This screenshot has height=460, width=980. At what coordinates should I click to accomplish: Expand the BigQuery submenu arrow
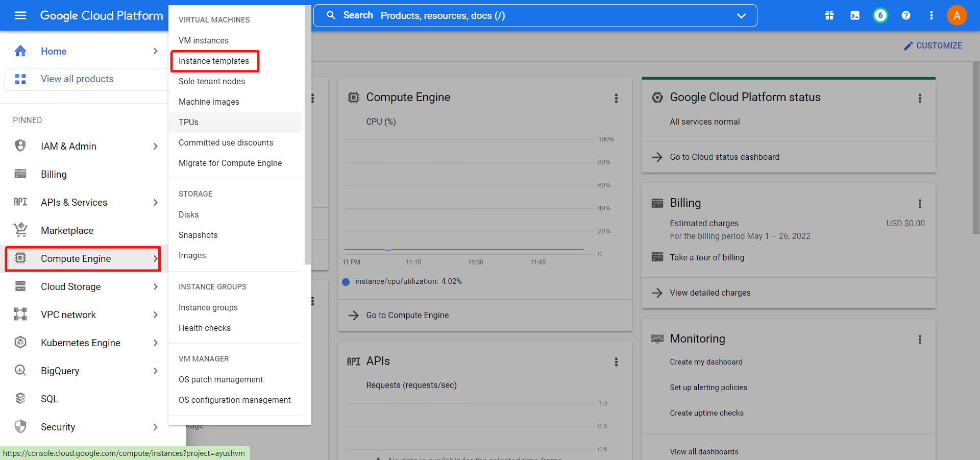tap(155, 371)
